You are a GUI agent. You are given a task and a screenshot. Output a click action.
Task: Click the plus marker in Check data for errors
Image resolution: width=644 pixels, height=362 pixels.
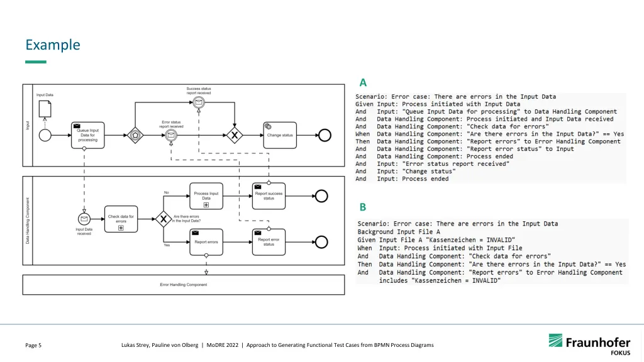point(121,228)
